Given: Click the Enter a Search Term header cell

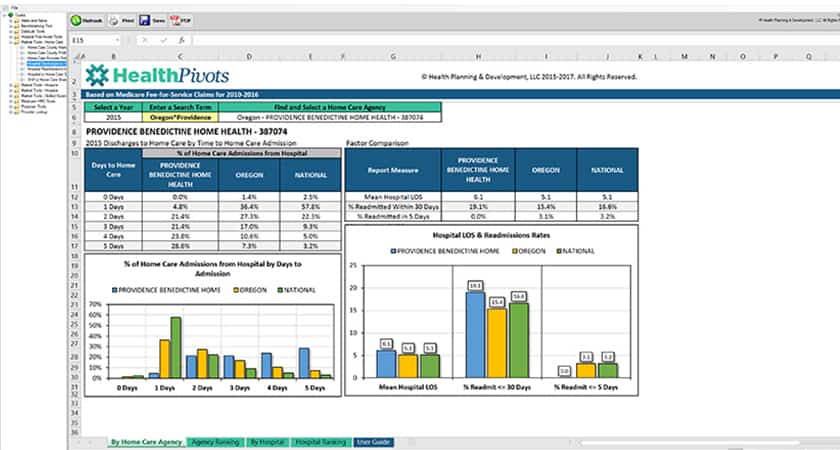Looking at the screenshot, I should tap(181, 107).
